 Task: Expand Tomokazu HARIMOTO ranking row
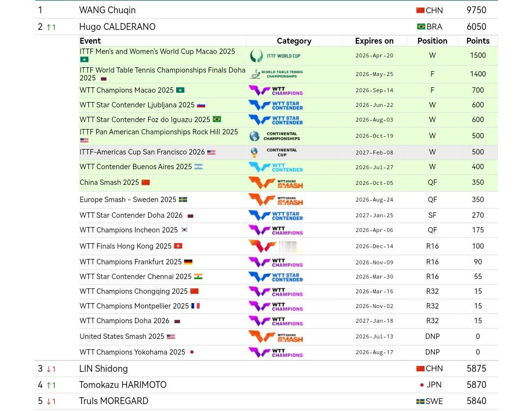266,385
